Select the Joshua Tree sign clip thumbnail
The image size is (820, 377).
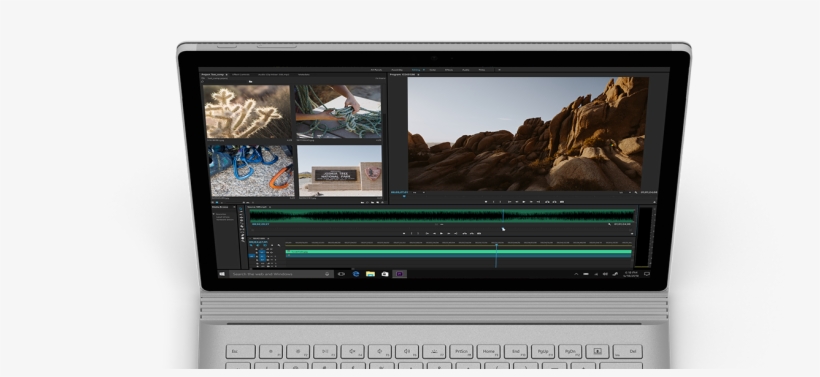[340, 171]
